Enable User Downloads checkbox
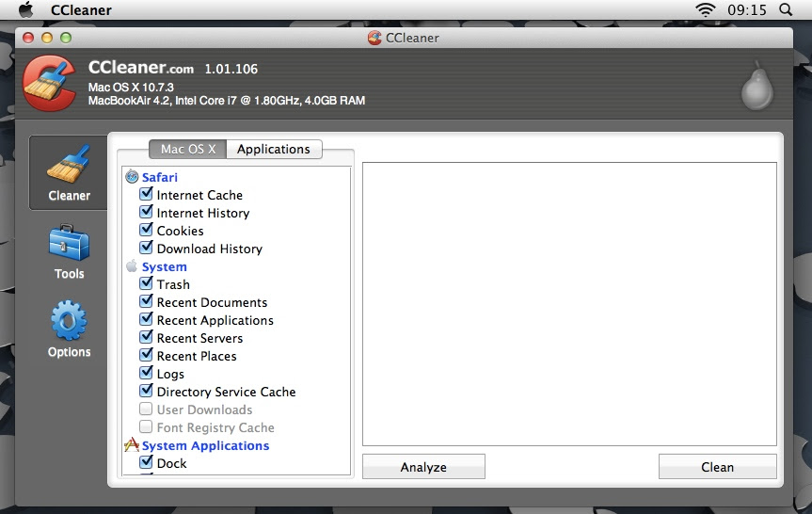This screenshot has height=514, width=812. (x=146, y=409)
